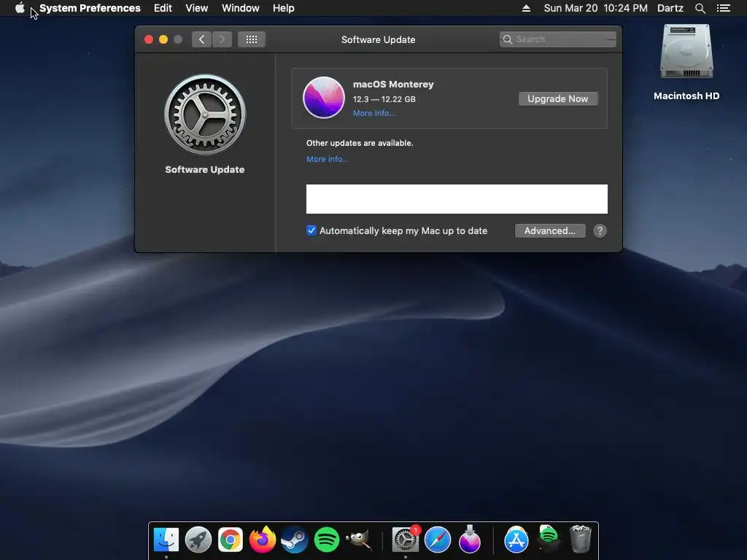The width and height of the screenshot is (747, 560).
Task: Go back with the left chevron button
Action: click(201, 39)
